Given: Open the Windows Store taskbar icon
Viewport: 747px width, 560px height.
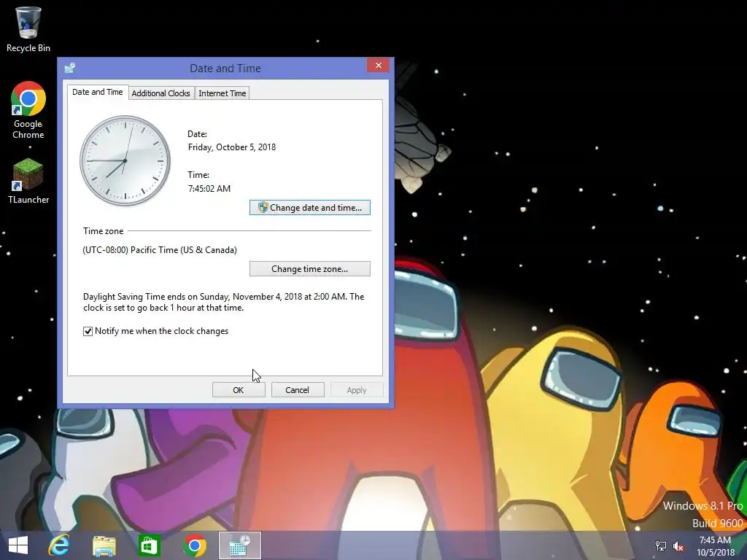Looking at the screenshot, I should [x=149, y=545].
